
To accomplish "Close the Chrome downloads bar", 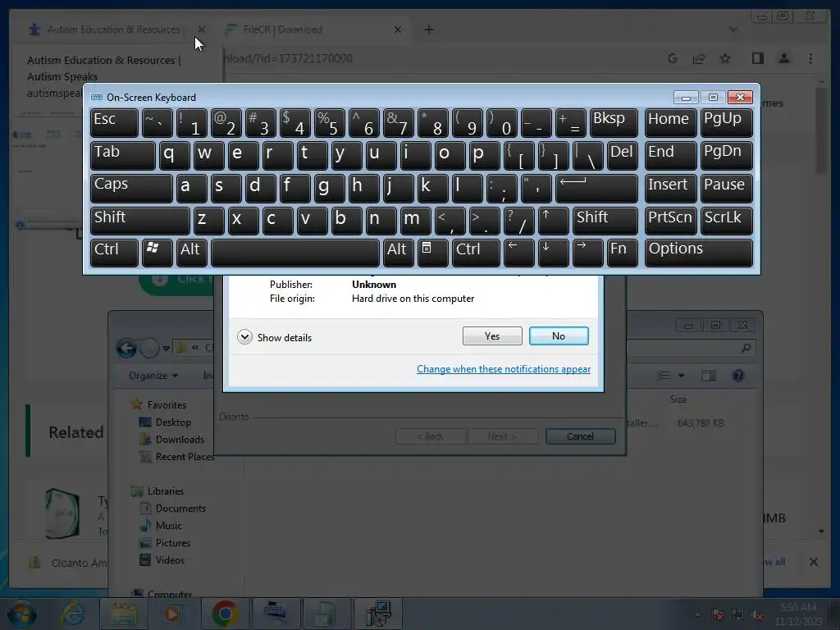I will (813, 562).
